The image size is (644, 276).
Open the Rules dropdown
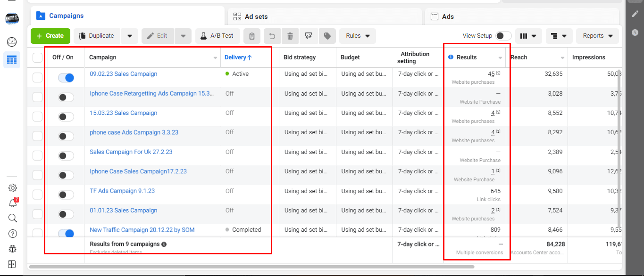(x=357, y=36)
